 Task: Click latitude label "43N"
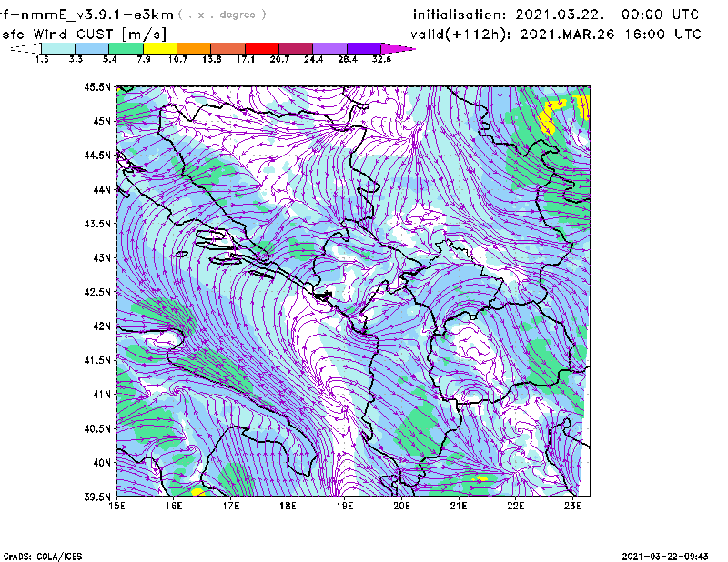102,257
